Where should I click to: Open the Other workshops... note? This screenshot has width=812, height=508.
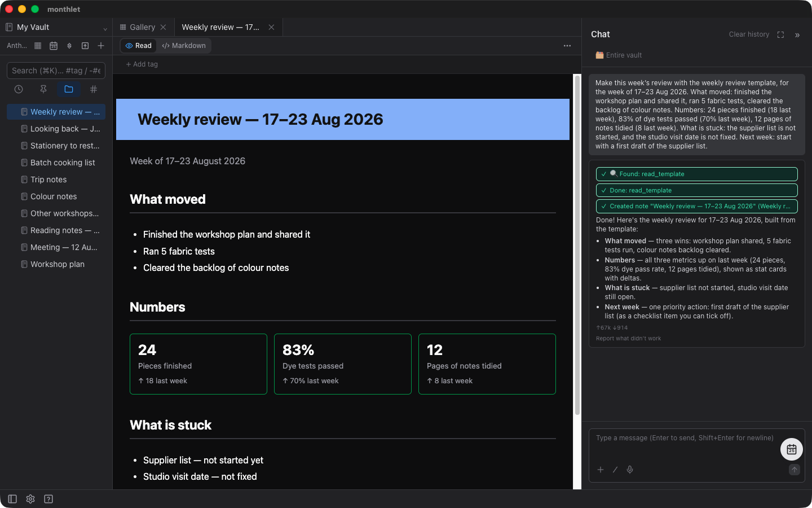[56, 213]
